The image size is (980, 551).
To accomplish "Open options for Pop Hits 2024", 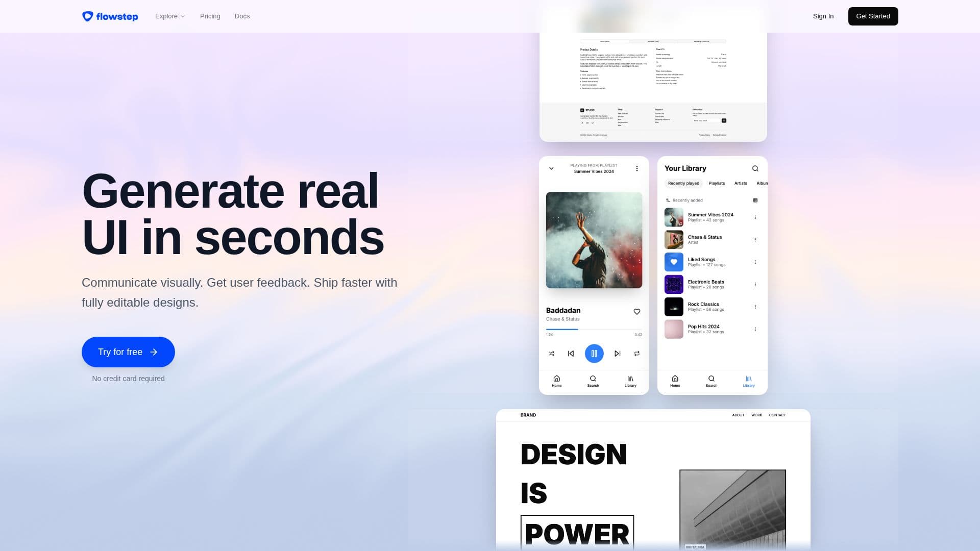I will point(755,329).
